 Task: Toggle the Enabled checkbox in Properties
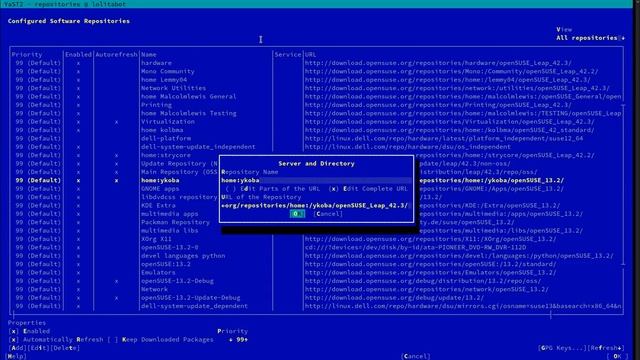[29, 331]
